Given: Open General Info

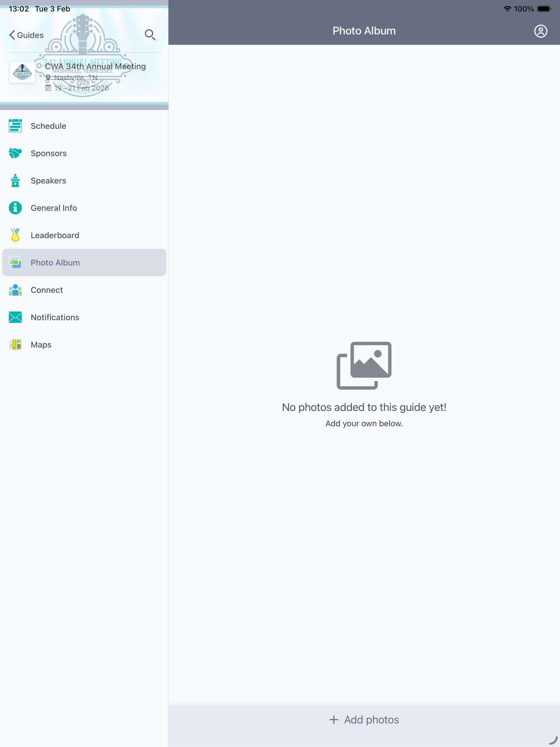Looking at the screenshot, I should [x=84, y=208].
